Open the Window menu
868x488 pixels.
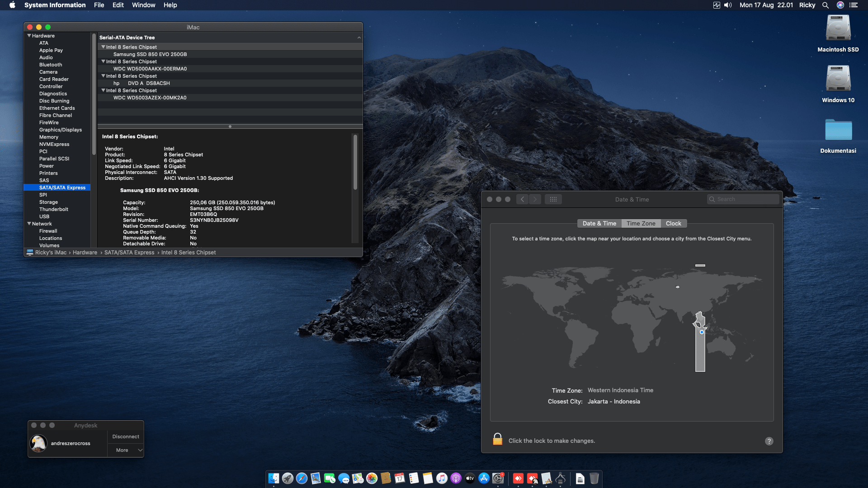point(143,5)
